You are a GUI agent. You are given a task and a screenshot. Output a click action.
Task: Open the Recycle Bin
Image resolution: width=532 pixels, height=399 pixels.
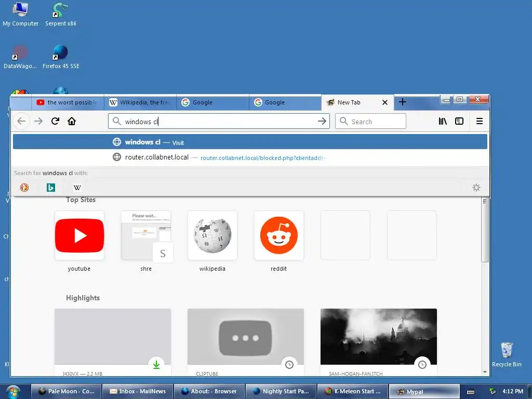click(x=507, y=354)
